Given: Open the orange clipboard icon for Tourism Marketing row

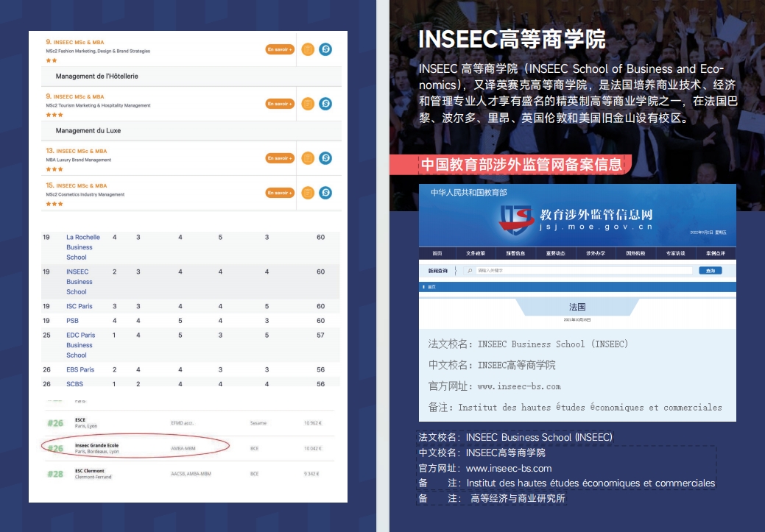Looking at the screenshot, I should [307, 104].
